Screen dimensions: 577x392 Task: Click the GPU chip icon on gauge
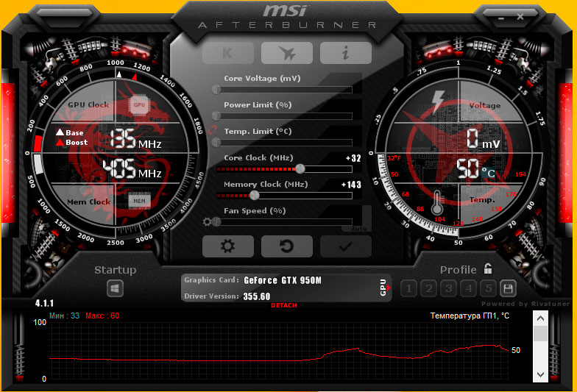[x=139, y=104]
